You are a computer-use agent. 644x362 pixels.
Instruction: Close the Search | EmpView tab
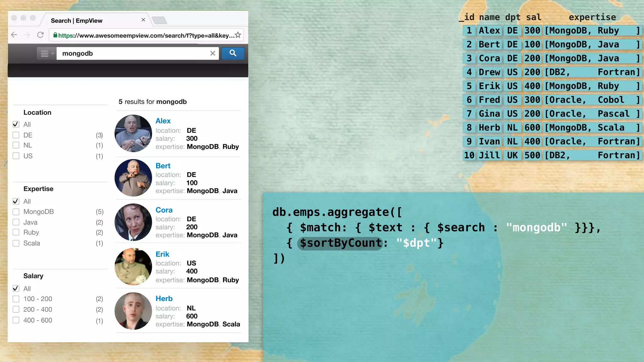click(143, 20)
